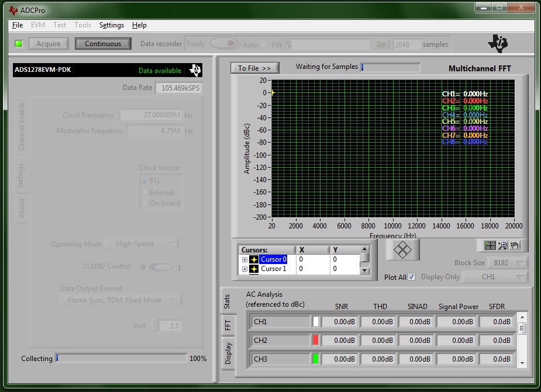Select the PLL clock source option
The height and width of the screenshot is (392, 541).
point(144,181)
